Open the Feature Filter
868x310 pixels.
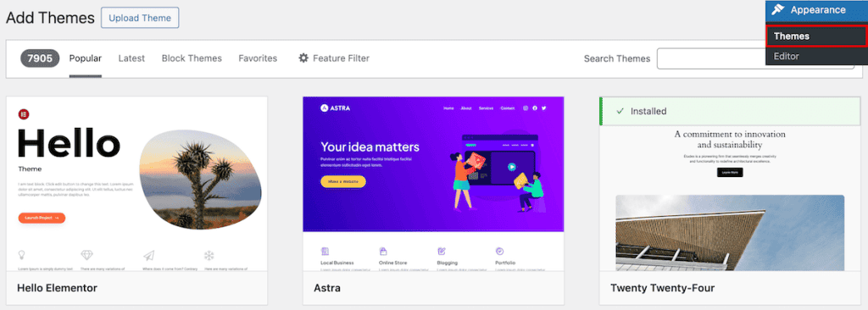[334, 58]
